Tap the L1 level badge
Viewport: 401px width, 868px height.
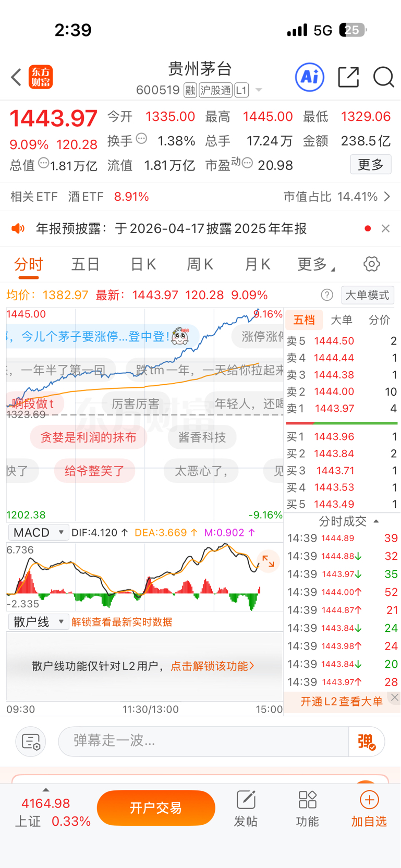(x=241, y=90)
